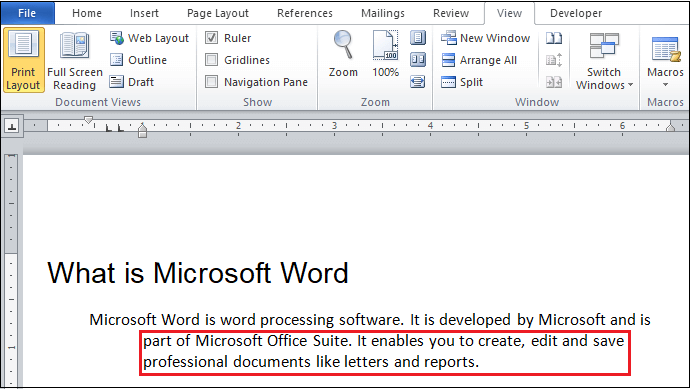Viewport: 690px width, 389px height.
Task: Select the View tab
Action: [x=509, y=13]
